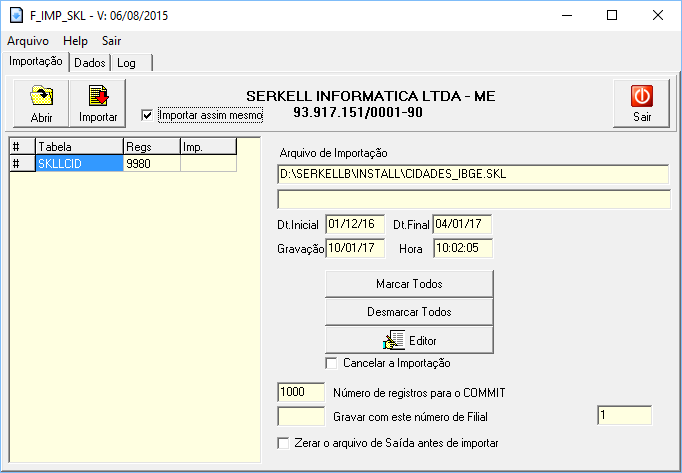Viewport: 682px width, 473px height.
Task: Check 'Zerar o arquivo de Saída antes de importar'
Action: tap(283, 443)
